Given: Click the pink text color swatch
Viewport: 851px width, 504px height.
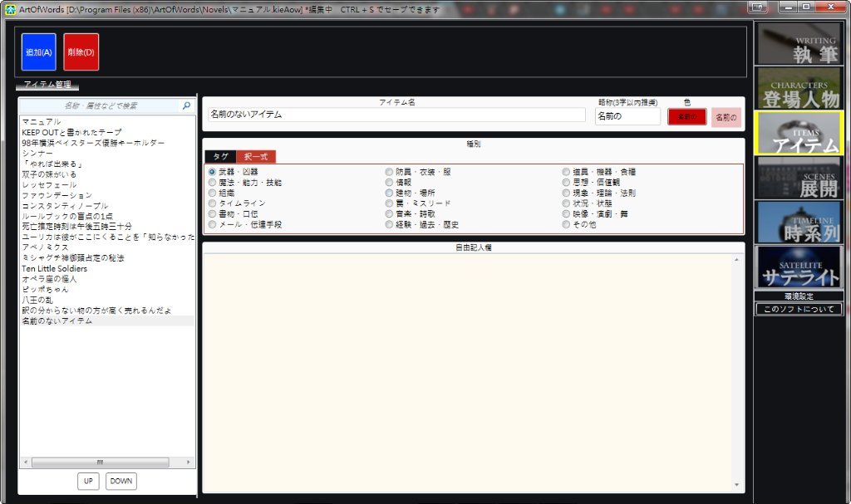Looking at the screenshot, I should pyautogui.click(x=726, y=117).
